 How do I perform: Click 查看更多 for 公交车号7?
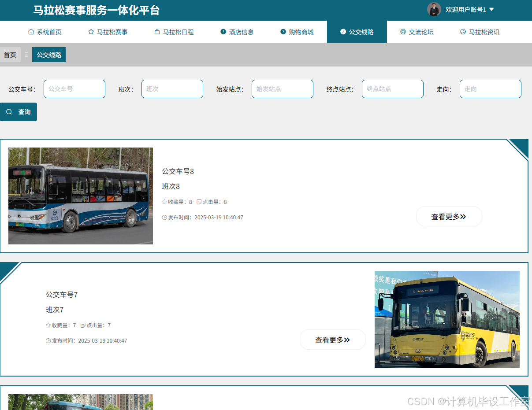(333, 340)
